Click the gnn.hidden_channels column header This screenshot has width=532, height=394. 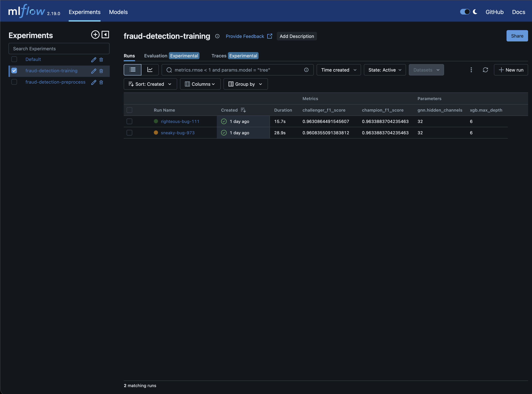point(440,110)
